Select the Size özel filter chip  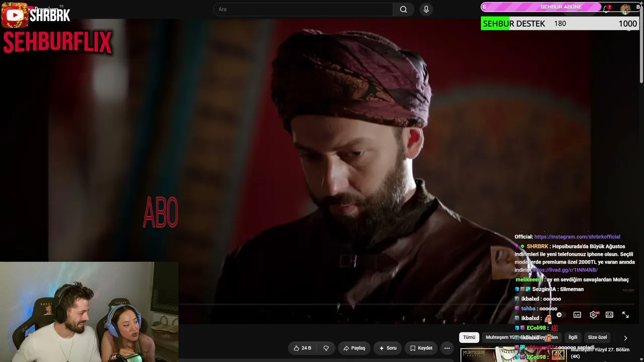point(597,337)
